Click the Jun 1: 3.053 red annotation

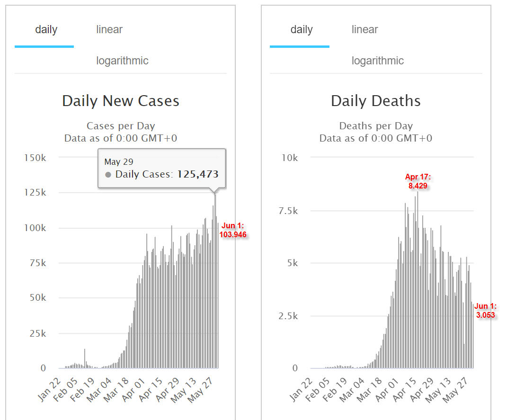[x=485, y=311]
